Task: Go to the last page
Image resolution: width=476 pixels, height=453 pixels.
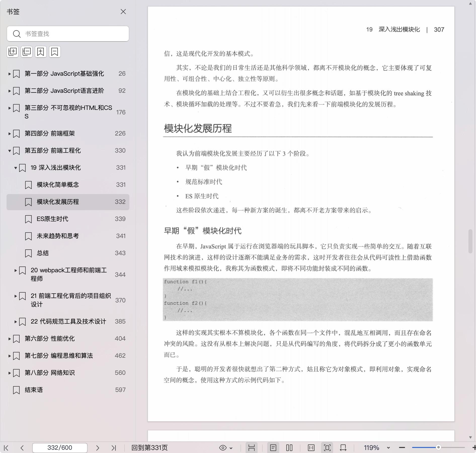Action: 114,448
